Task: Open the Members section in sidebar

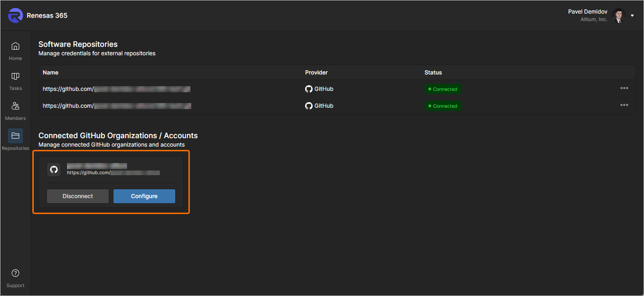Action: [x=15, y=106]
